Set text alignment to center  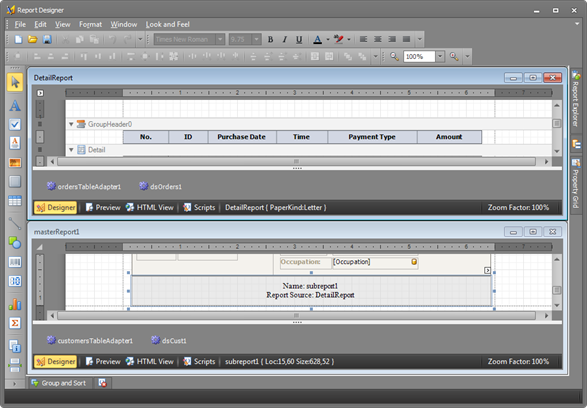[377, 39]
